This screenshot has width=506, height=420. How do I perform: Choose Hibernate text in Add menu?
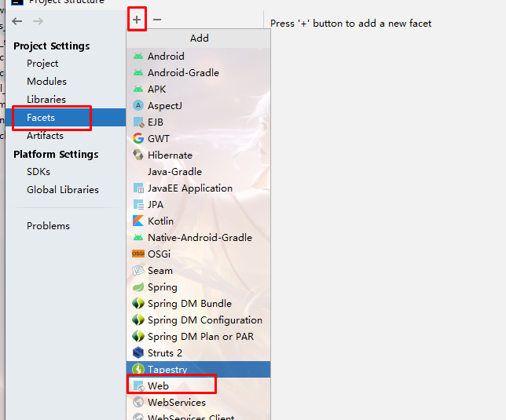tap(170, 155)
